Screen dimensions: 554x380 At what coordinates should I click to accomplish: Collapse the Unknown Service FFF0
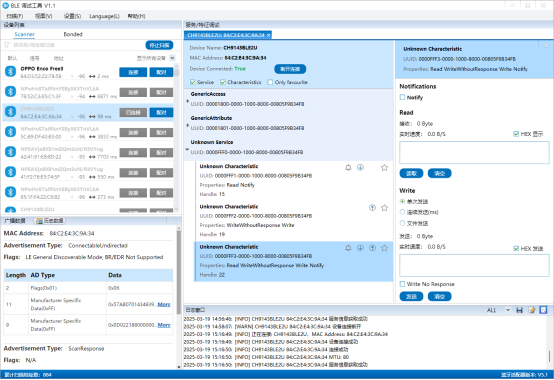coord(187,149)
